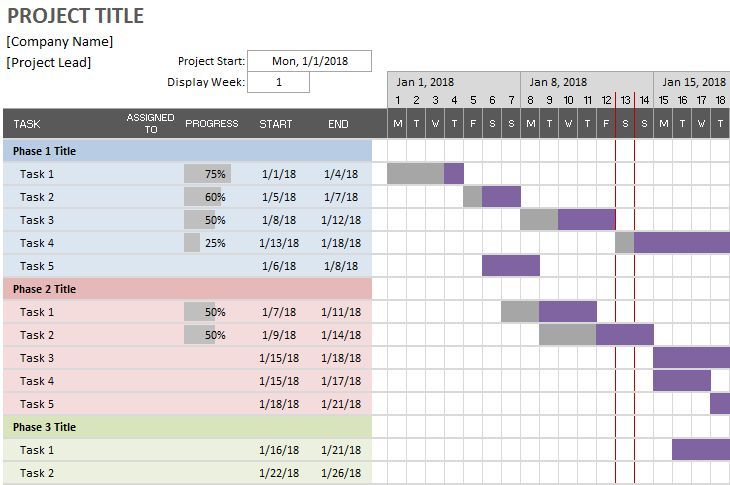Select the END column header

pyautogui.click(x=338, y=124)
